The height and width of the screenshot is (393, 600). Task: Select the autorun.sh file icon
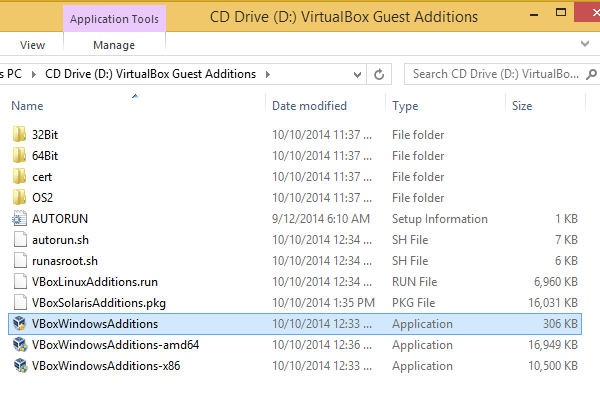click(x=20, y=240)
